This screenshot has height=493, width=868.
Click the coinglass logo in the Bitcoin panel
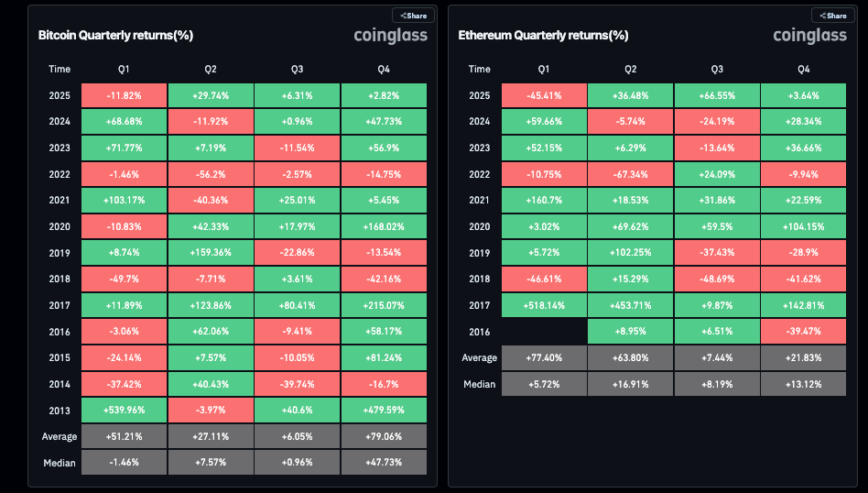point(391,36)
